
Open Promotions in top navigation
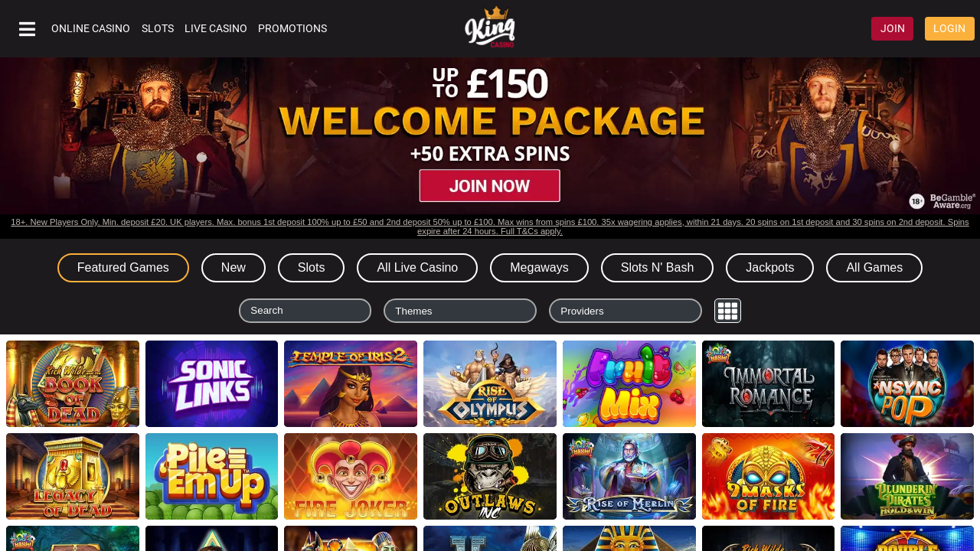click(x=292, y=28)
